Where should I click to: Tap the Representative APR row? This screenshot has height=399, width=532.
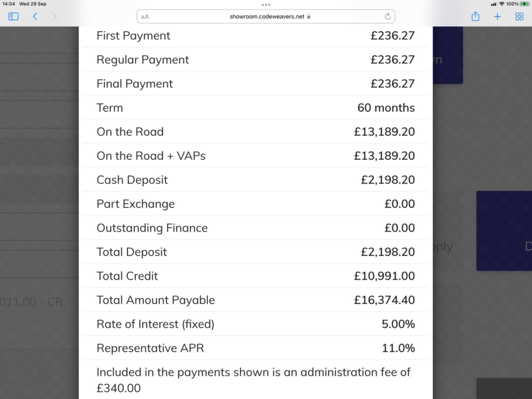[x=255, y=348]
